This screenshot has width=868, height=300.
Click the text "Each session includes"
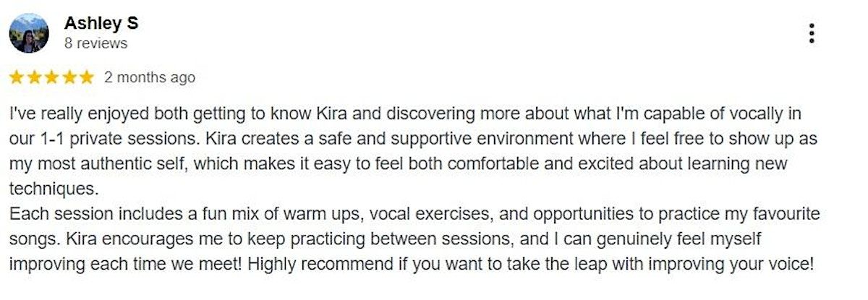pos(77,215)
